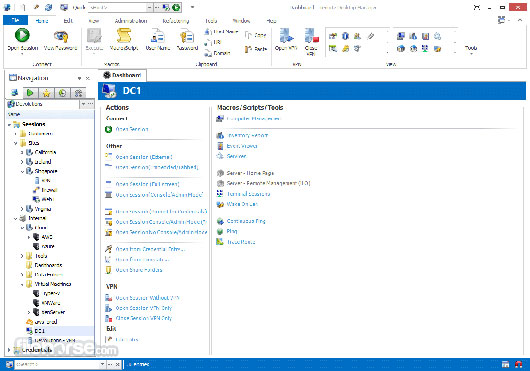
Task: Click the View Password icon
Action: [61, 36]
